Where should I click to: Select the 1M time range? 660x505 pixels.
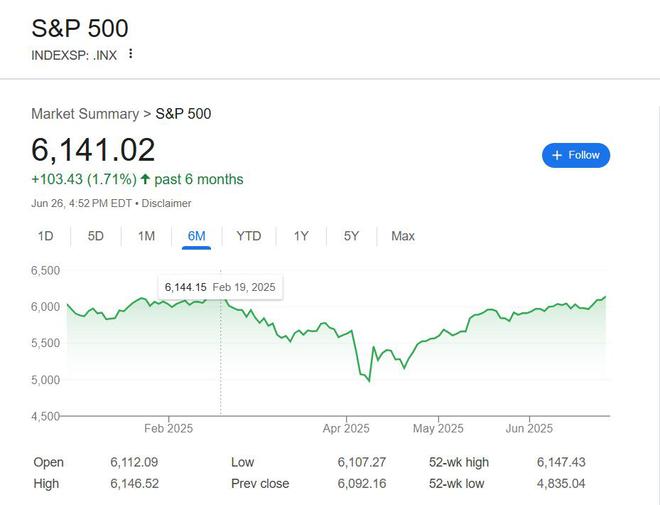146,236
